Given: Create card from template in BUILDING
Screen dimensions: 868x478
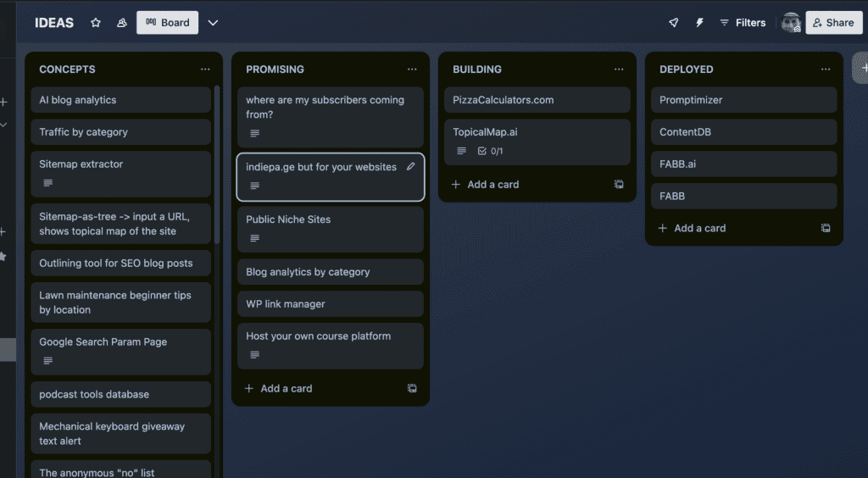Looking at the screenshot, I should coord(619,185).
